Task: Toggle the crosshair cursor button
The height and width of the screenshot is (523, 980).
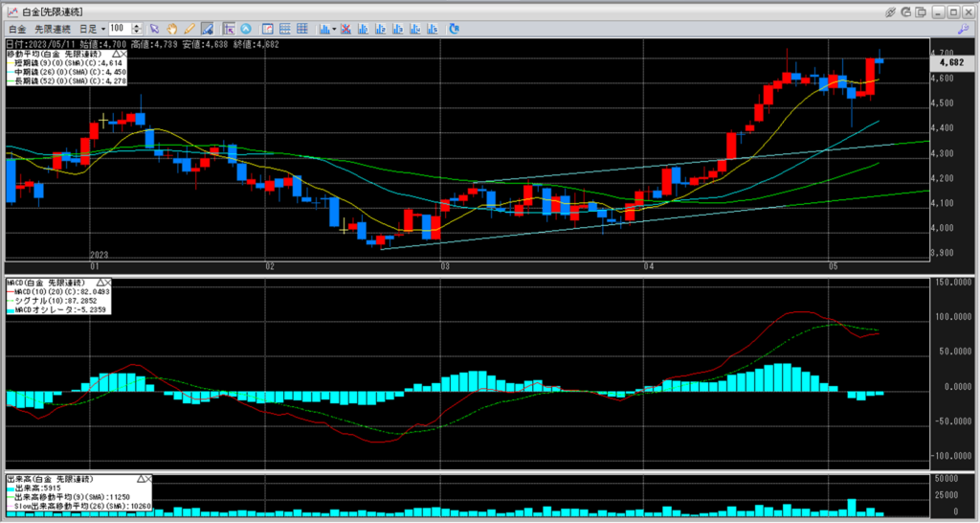Action: pyautogui.click(x=230, y=29)
